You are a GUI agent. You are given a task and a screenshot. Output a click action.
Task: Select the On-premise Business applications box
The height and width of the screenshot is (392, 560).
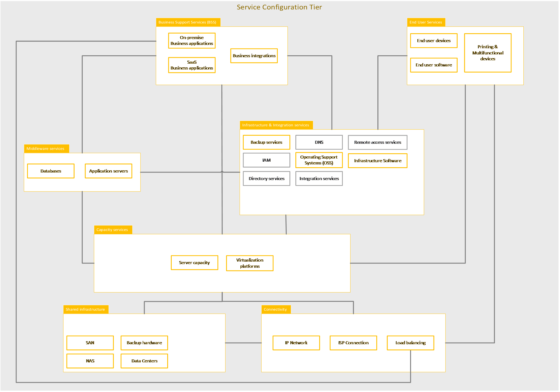[192, 40]
